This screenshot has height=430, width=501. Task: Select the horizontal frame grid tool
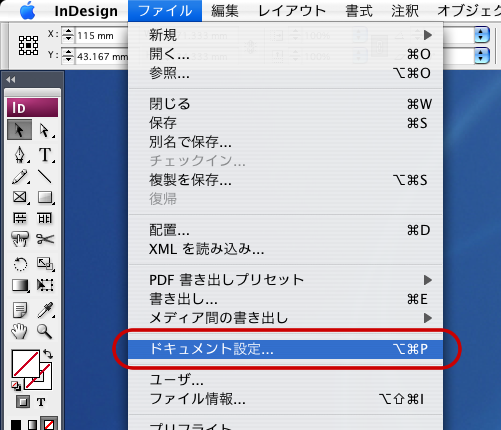[20, 218]
